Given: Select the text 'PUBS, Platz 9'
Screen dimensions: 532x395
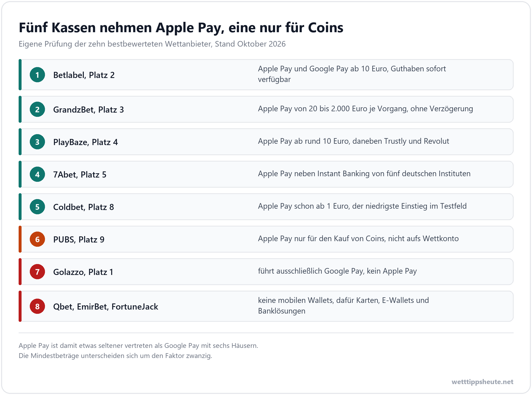Looking at the screenshot, I should 79,240.
